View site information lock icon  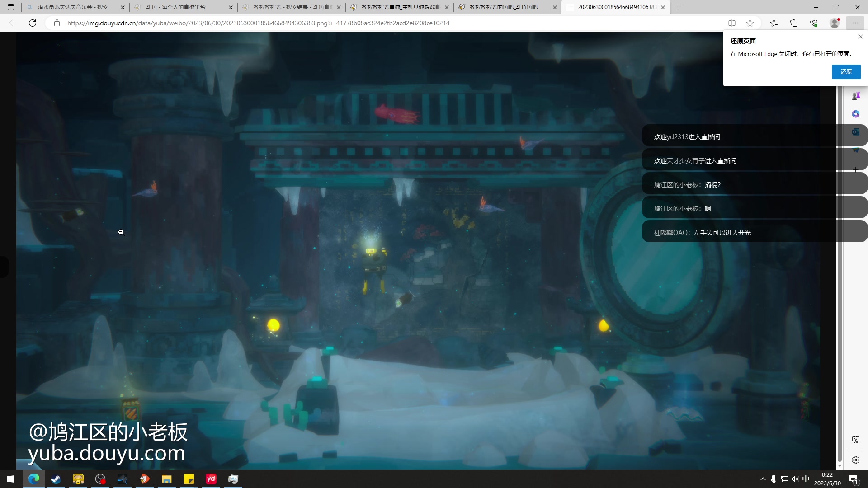57,23
